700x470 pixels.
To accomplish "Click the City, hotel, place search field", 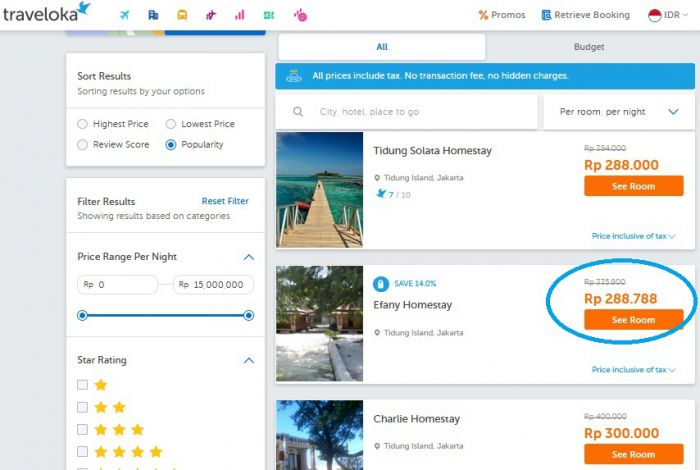I will (x=407, y=112).
